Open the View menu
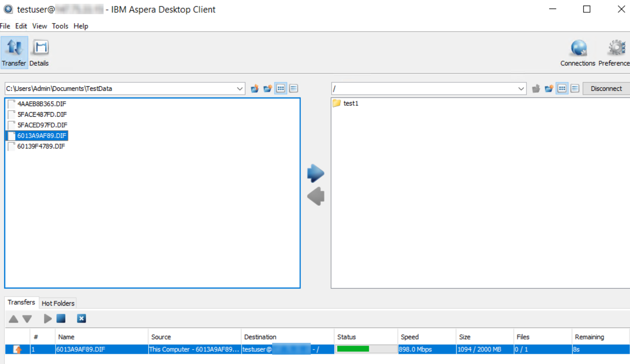The width and height of the screenshot is (630, 364). (x=40, y=26)
